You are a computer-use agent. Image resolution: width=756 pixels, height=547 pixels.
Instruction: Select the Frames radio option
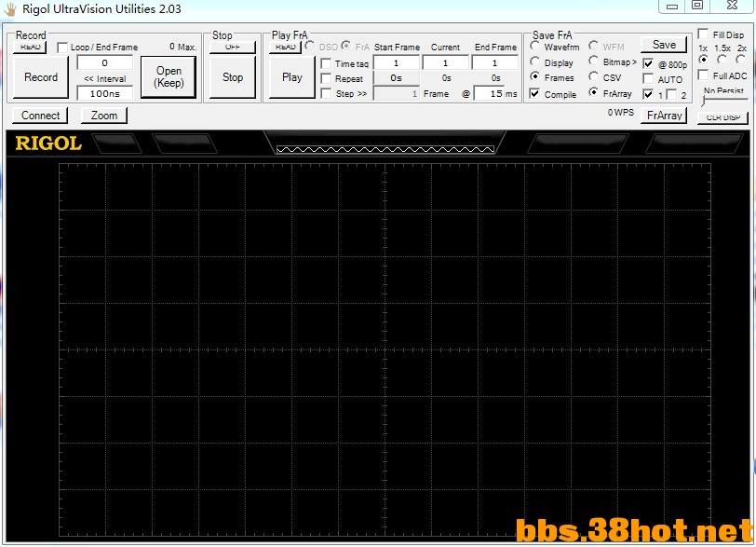(534, 76)
